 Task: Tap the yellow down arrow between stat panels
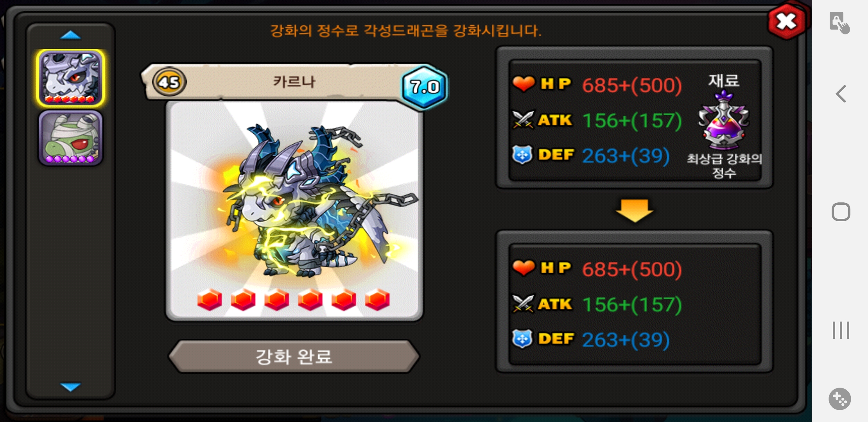tap(634, 210)
